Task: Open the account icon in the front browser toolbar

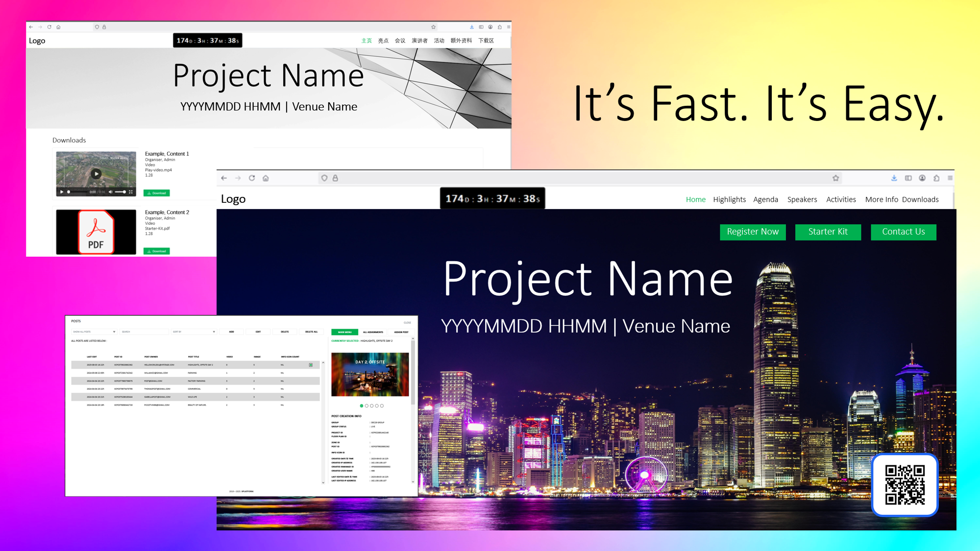Action: (922, 178)
